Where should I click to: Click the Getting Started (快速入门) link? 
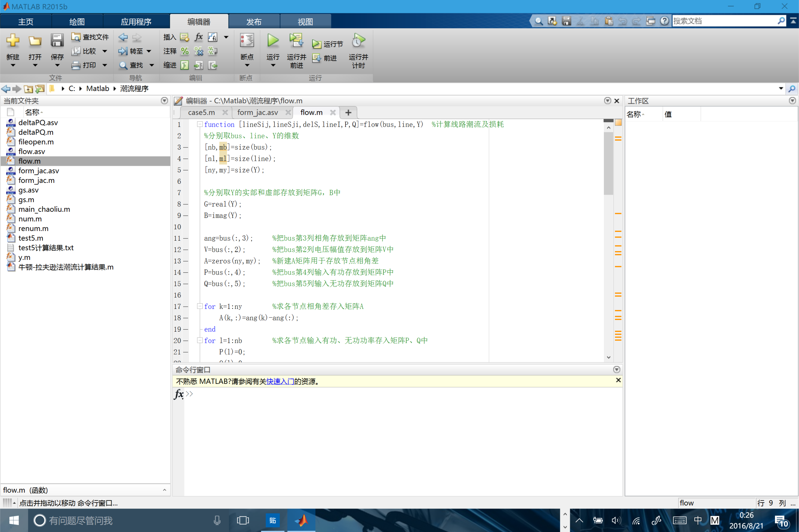coord(280,382)
